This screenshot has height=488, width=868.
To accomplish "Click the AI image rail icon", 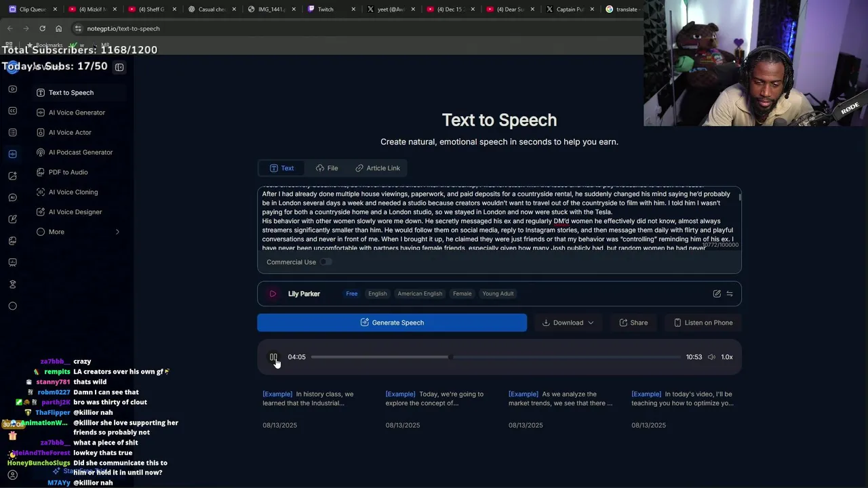I will [x=12, y=176].
